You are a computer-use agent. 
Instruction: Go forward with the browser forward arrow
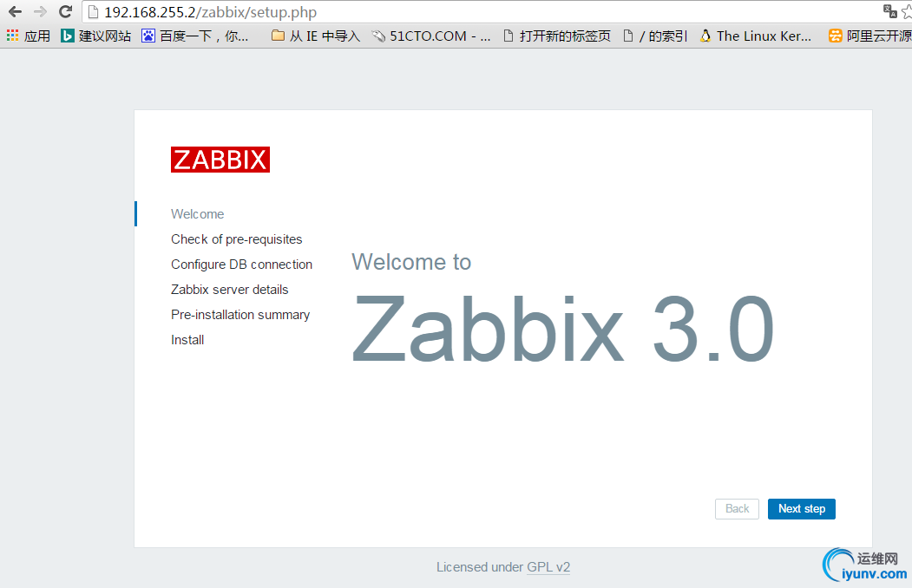[40, 11]
